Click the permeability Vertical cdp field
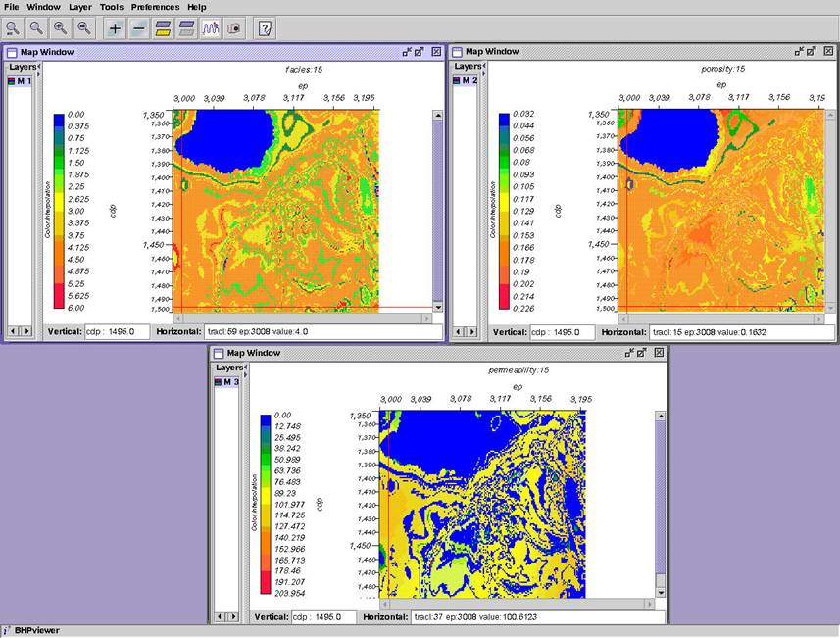 tap(324, 617)
